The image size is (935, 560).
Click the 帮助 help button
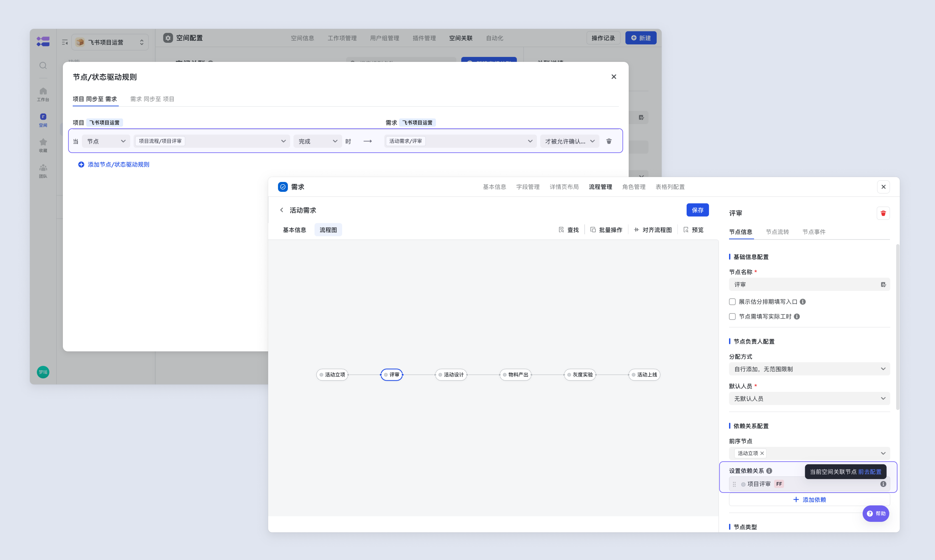(x=876, y=514)
